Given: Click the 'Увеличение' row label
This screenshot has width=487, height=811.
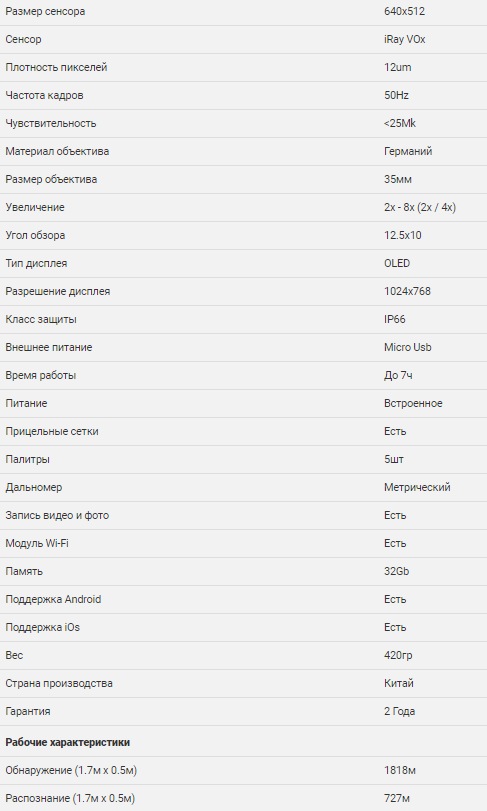Looking at the screenshot, I should (x=35, y=207).
